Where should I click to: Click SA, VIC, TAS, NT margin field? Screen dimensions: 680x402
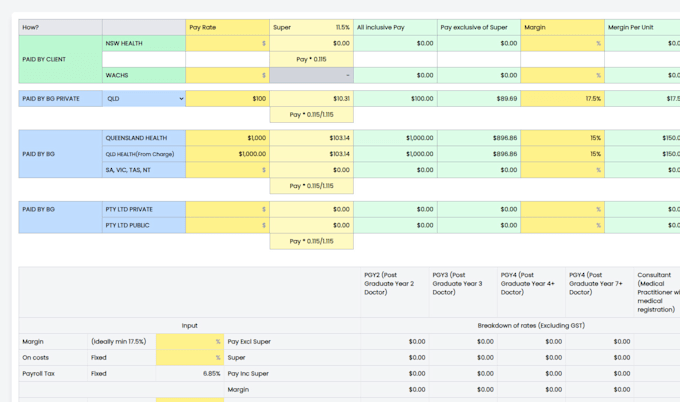562,170
